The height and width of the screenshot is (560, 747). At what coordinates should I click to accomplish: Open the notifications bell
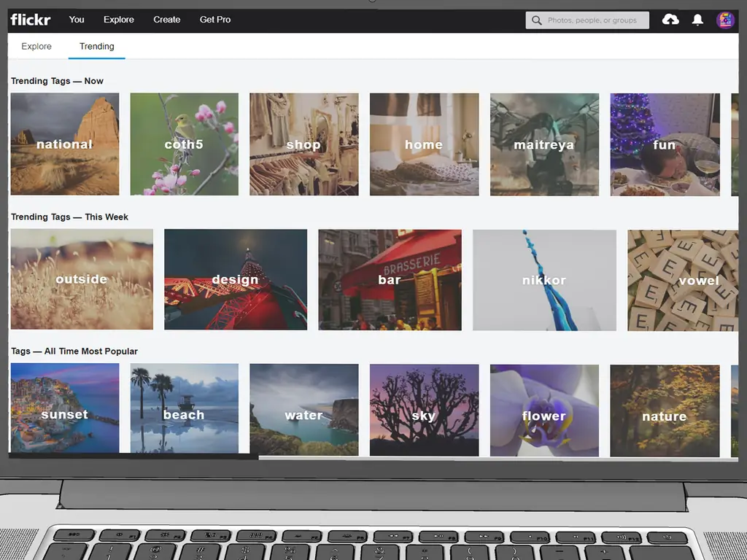[x=697, y=20]
